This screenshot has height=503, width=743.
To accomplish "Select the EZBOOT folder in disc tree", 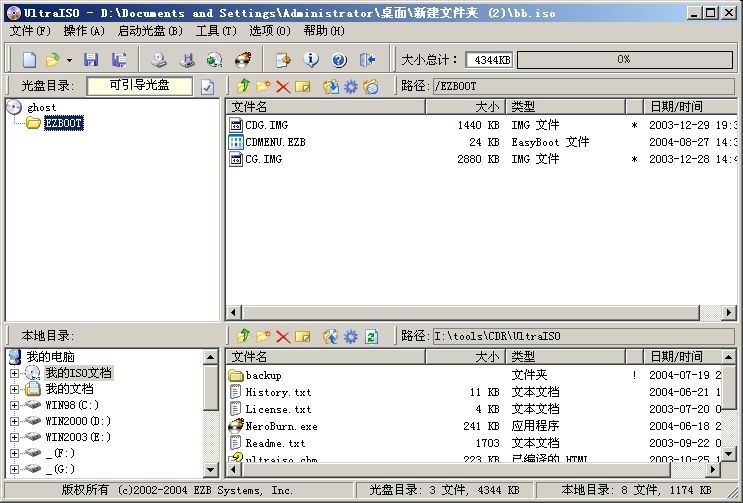I will (x=63, y=123).
